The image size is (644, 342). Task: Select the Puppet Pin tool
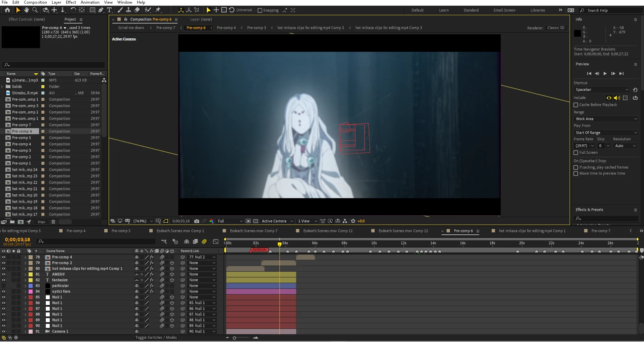click(158, 10)
